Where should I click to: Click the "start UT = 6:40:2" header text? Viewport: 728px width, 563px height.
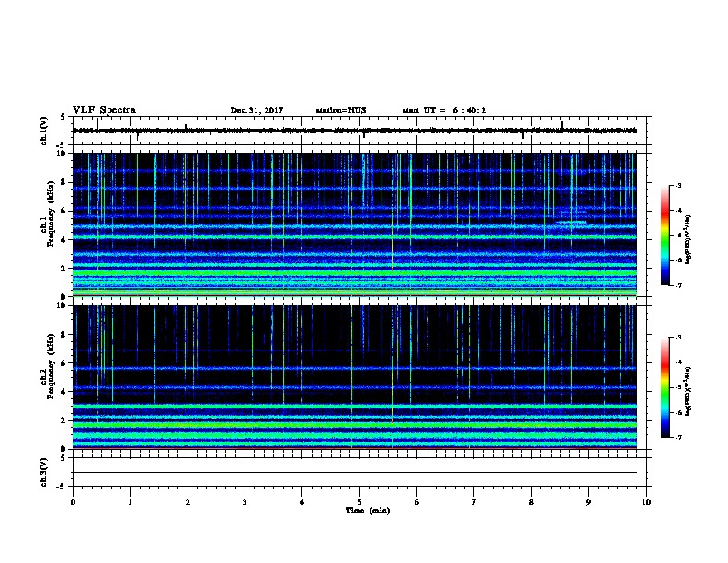click(x=444, y=110)
